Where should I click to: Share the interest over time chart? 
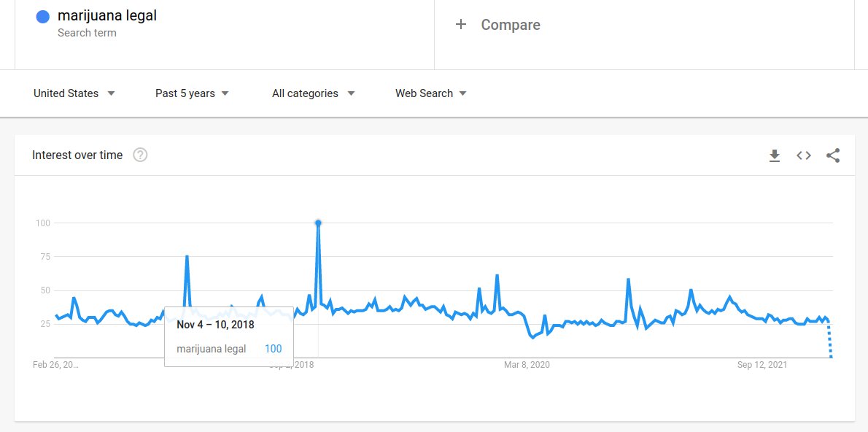coord(833,155)
